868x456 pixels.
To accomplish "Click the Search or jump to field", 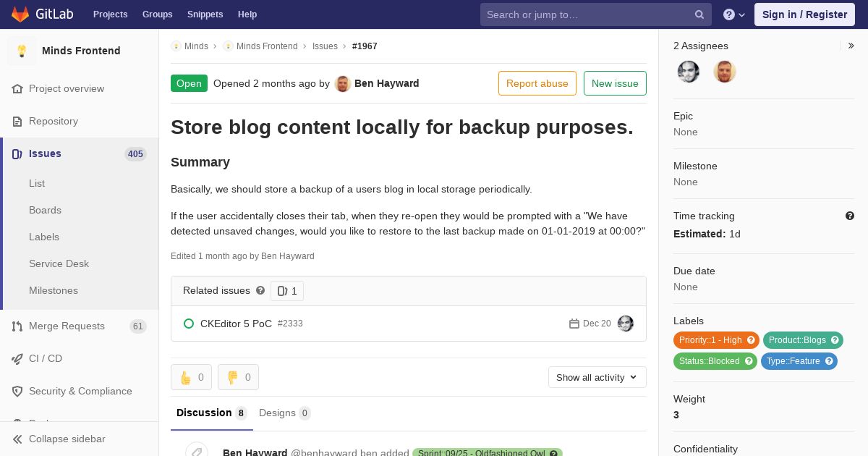I will point(586,14).
